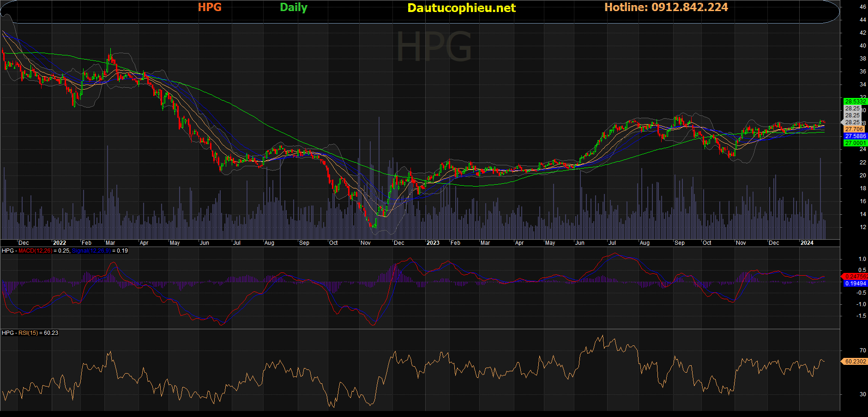Select the orange 27.706 price tag
Image resolution: width=868 pixels, height=417 pixels.
(x=854, y=129)
